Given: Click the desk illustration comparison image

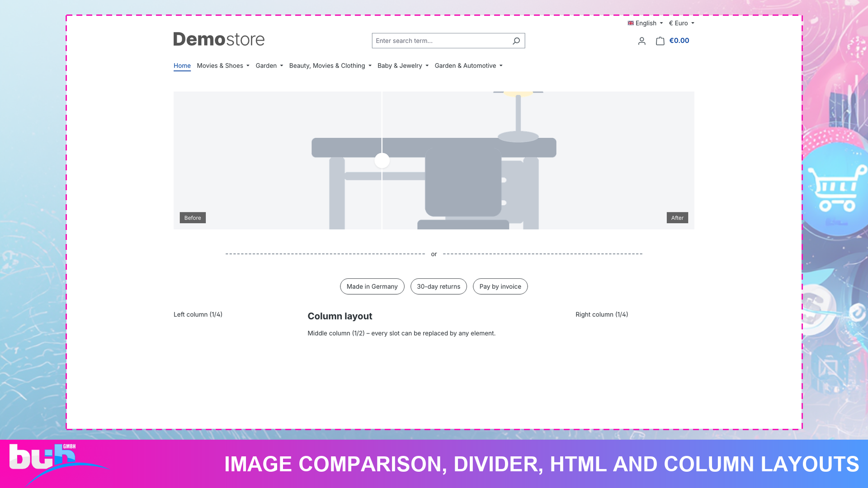Looking at the screenshot, I should click(434, 160).
